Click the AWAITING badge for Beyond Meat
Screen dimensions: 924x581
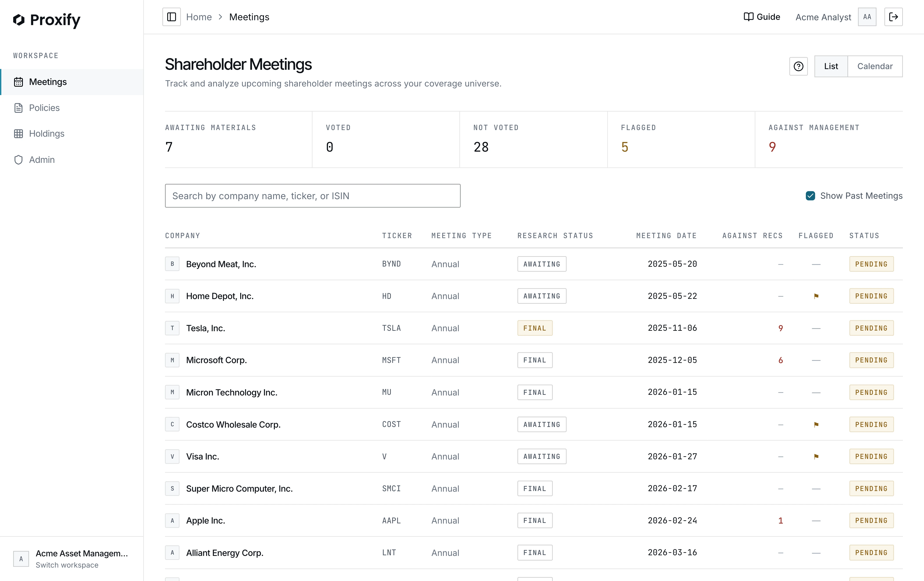[542, 264]
